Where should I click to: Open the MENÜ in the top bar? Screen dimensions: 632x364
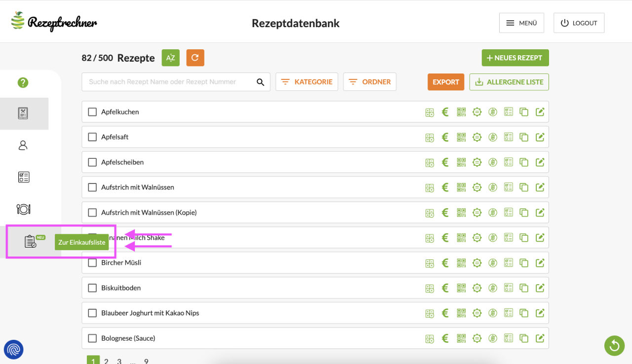[x=521, y=23]
